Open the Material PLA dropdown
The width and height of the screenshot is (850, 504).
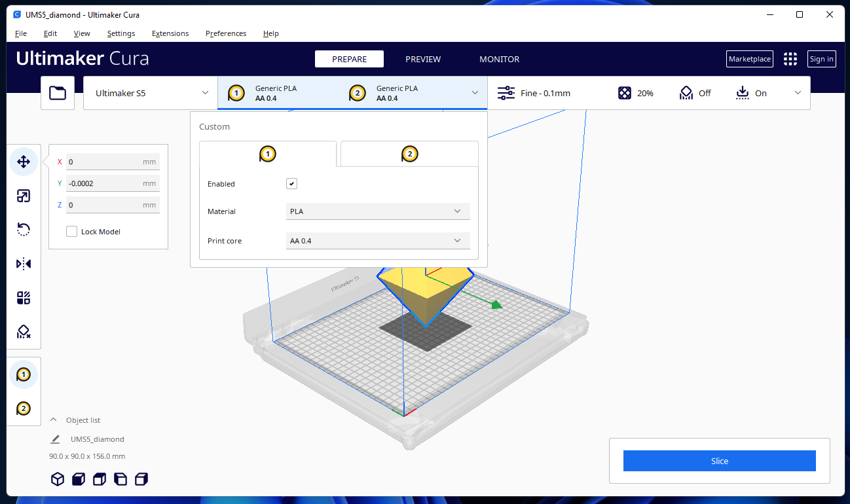[378, 211]
